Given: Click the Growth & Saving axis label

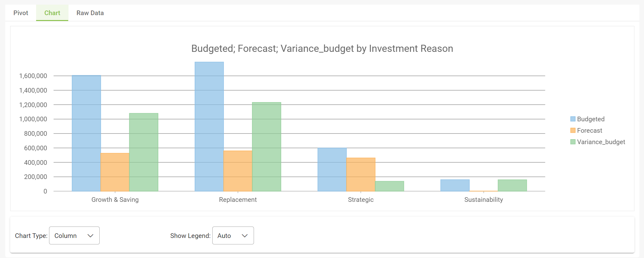Looking at the screenshot, I should pos(115,200).
